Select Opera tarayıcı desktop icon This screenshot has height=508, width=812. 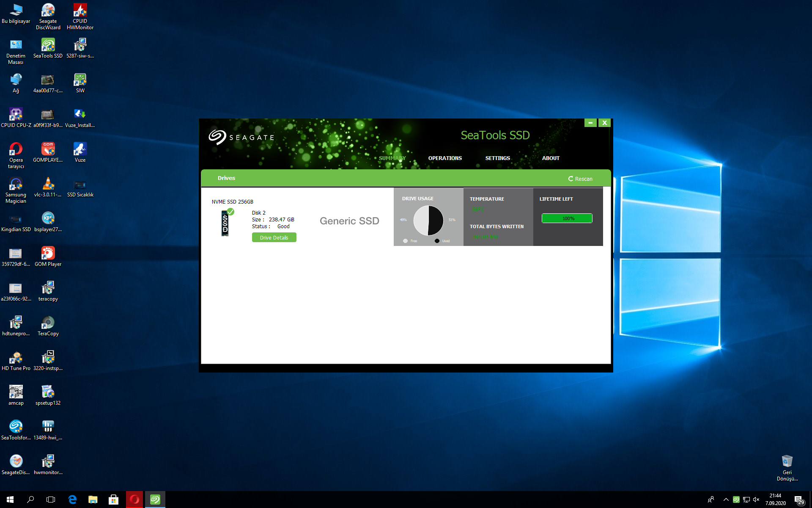(16, 156)
